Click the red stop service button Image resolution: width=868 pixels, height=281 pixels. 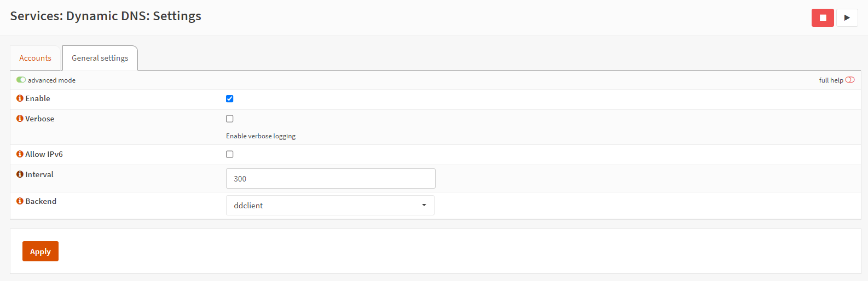pos(822,17)
